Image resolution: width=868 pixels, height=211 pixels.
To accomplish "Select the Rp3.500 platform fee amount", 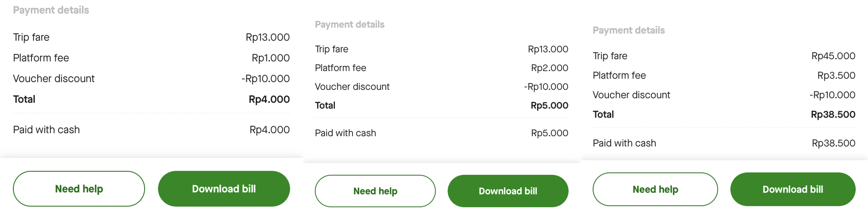I will [836, 75].
